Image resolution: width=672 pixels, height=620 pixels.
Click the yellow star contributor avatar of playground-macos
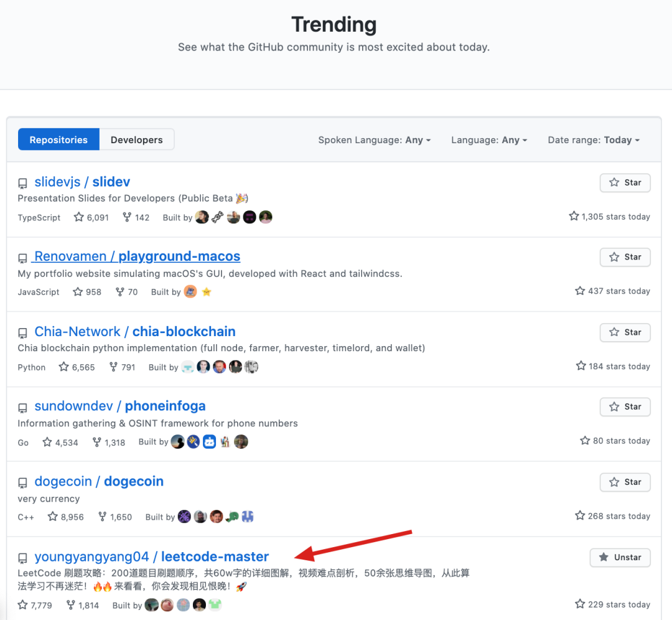coord(207,291)
